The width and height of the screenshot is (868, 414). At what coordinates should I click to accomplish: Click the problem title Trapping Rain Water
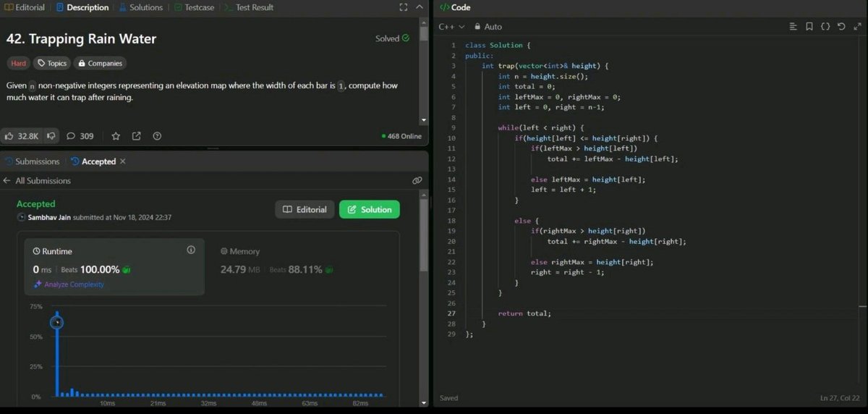tap(81, 39)
